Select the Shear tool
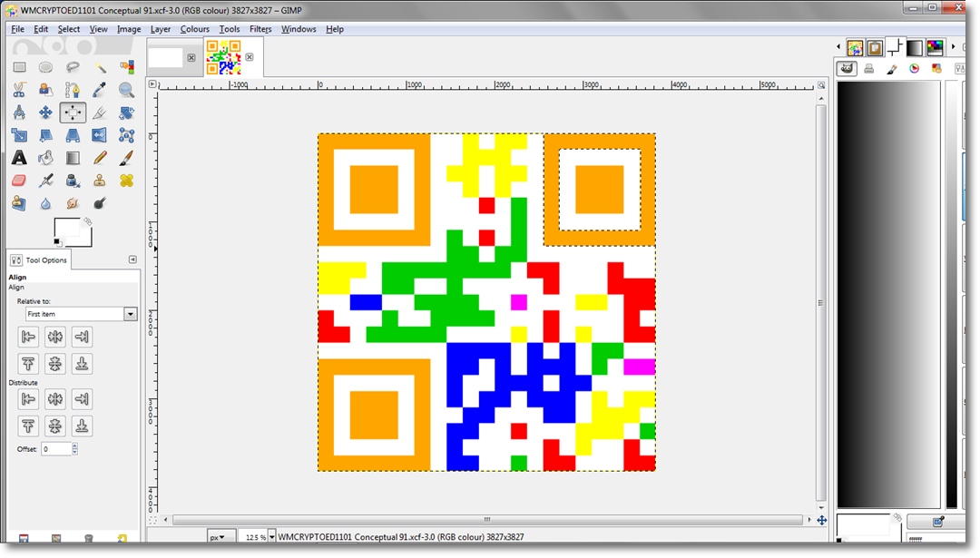 pos(45,135)
